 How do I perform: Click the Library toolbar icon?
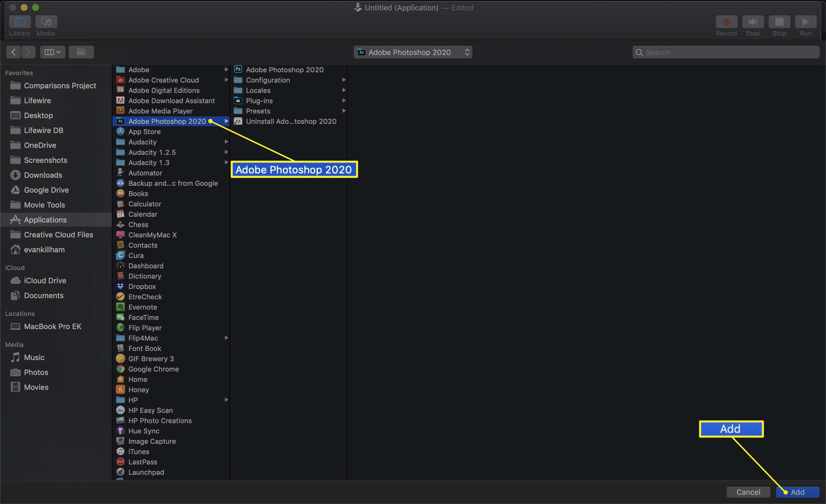click(20, 22)
